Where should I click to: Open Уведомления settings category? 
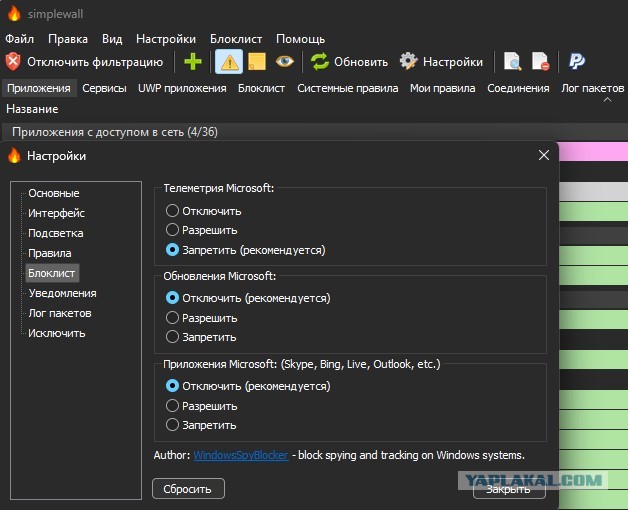point(62,293)
